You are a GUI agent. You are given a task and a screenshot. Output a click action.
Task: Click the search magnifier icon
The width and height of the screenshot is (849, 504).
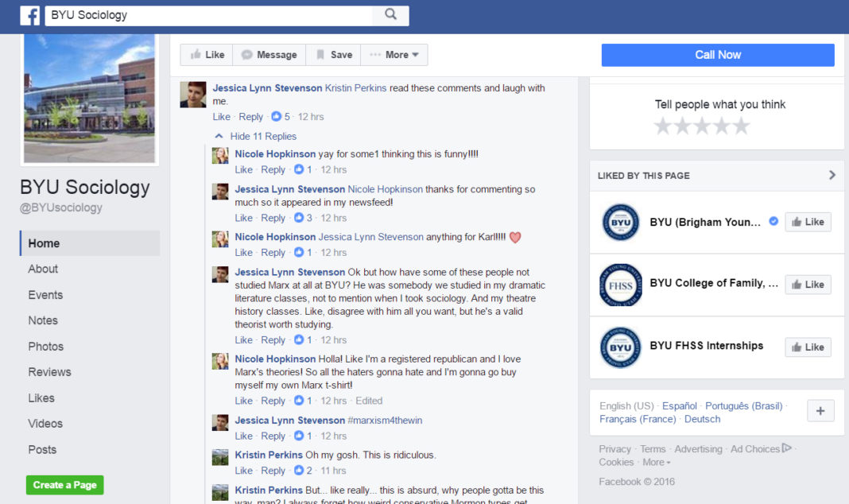[390, 14]
